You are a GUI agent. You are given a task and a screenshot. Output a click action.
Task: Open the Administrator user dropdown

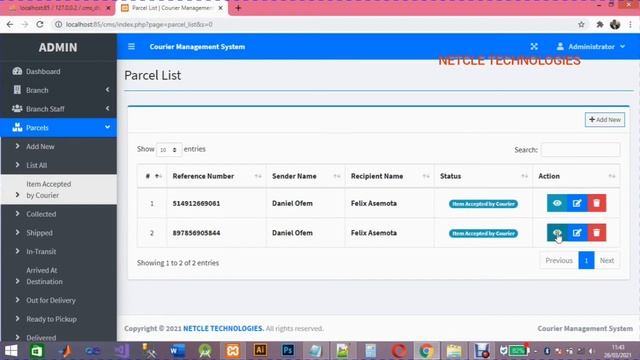pos(591,47)
